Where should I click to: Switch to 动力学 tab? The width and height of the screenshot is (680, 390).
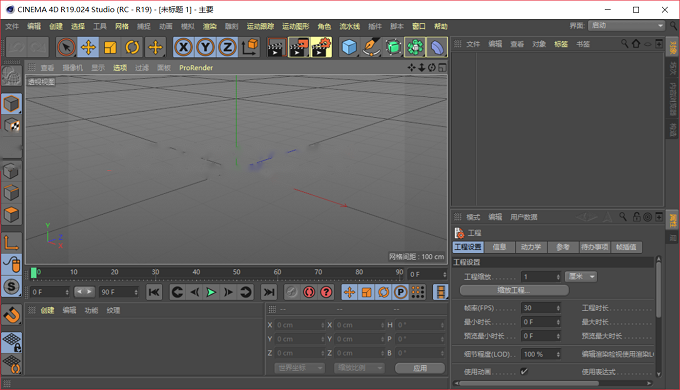(x=531, y=247)
